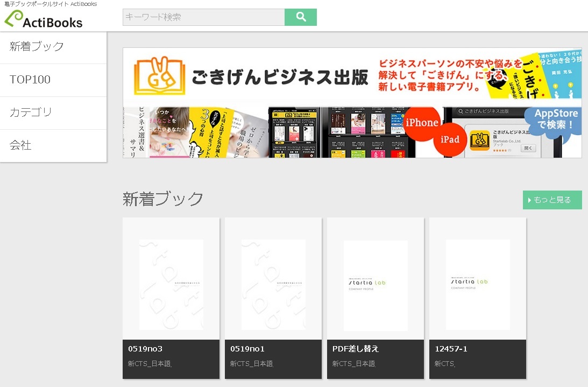This screenshot has width=588, height=387.
Task: Open the TOP100 menu item
Action: coord(53,80)
